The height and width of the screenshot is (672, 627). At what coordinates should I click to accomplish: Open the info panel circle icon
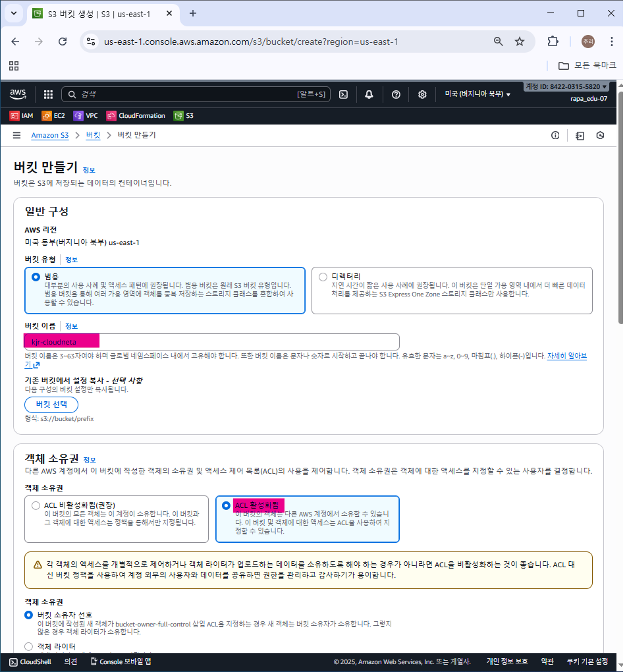(x=555, y=136)
